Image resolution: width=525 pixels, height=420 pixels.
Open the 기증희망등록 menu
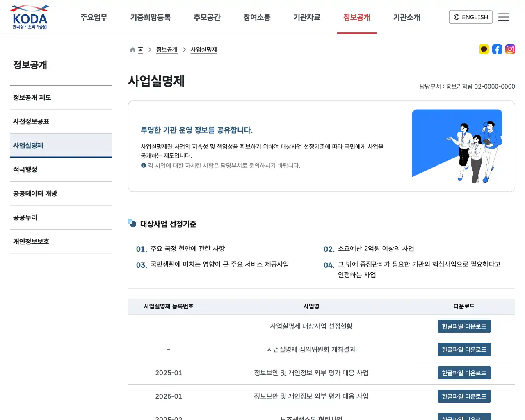[x=151, y=17]
